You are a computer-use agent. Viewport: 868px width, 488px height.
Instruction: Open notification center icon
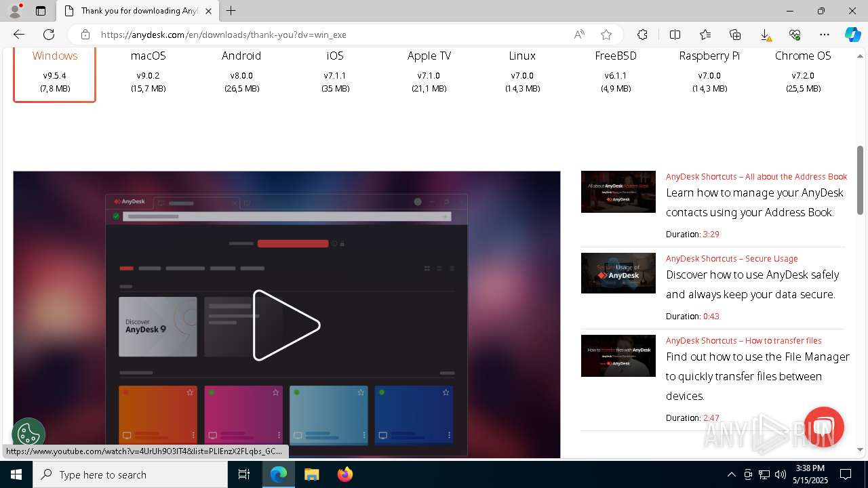[x=846, y=474]
